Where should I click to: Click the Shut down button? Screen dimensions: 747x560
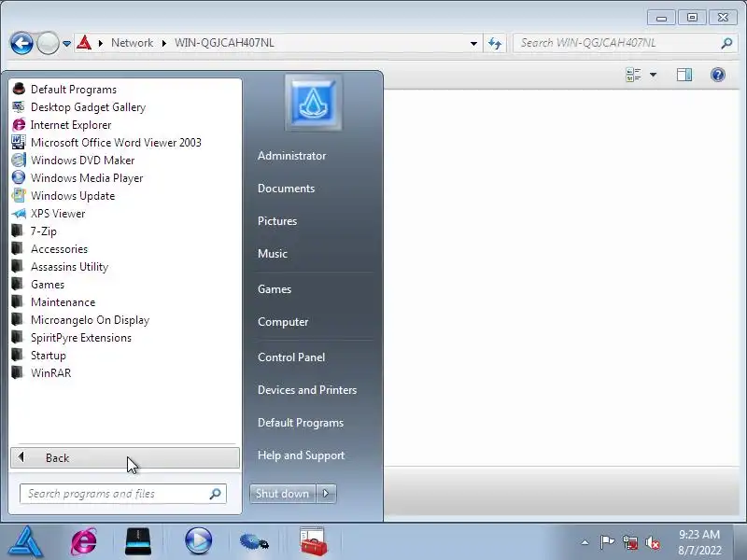(283, 494)
